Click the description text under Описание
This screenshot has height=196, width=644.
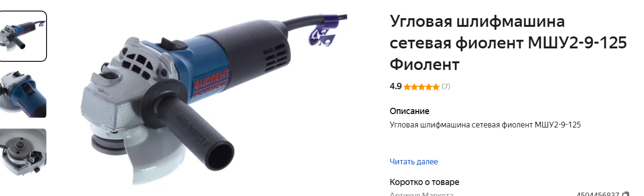[x=485, y=125]
